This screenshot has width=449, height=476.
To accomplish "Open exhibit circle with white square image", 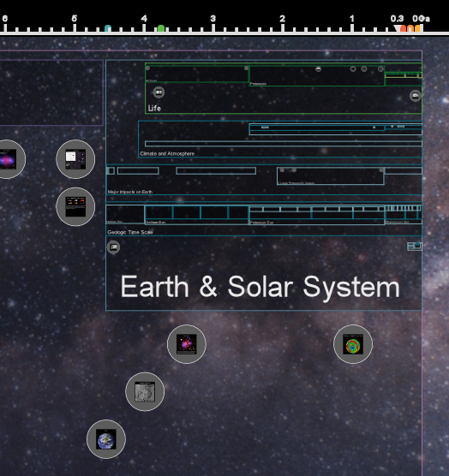I will [75, 159].
